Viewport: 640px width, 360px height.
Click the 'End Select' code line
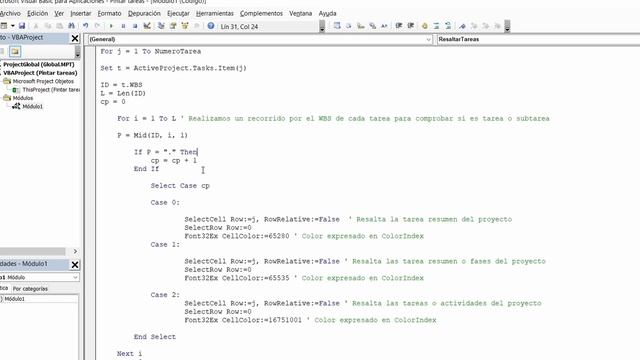coord(155,337)
